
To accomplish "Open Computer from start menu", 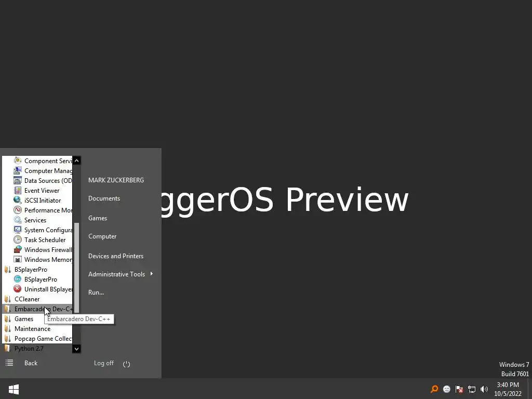I will tap(102, 236).
